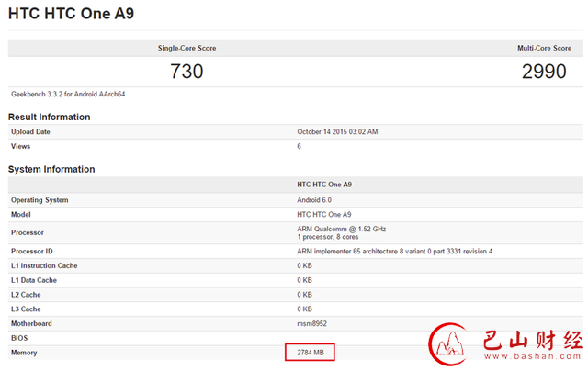
Task: Click the "Views" row label
Action: tap(20, 146)
